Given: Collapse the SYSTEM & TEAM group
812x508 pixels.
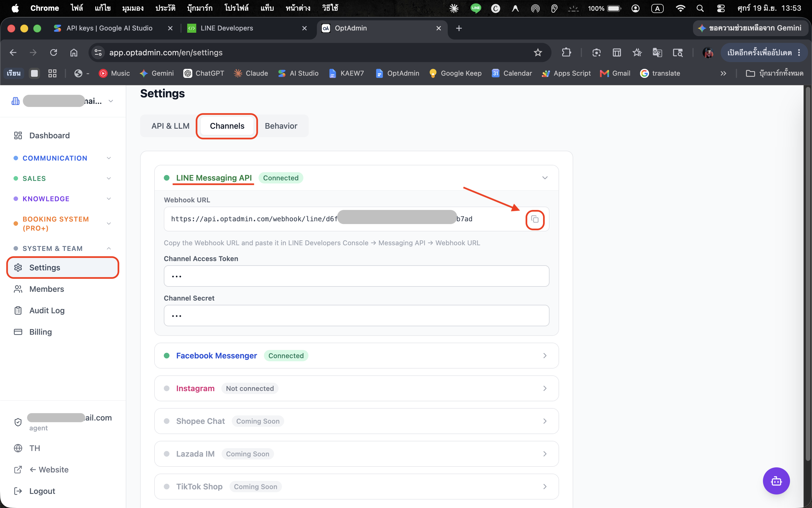Looking at the screenshot, I should point(63,248).
